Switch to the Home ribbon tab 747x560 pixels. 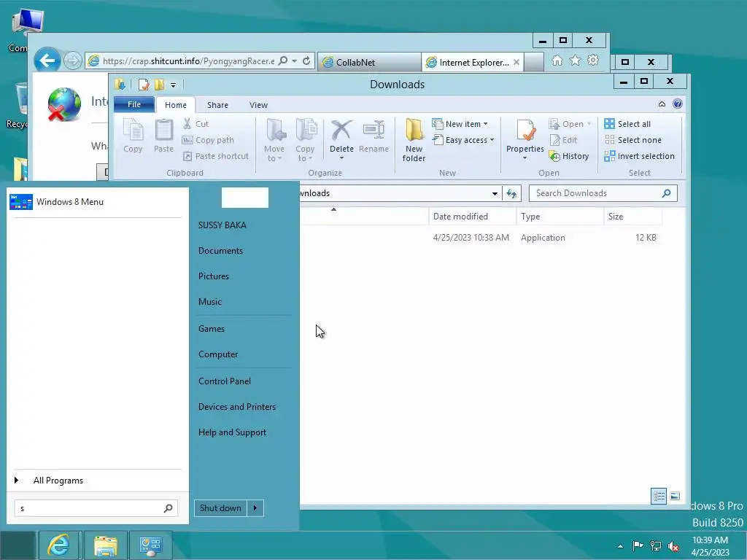176,105
